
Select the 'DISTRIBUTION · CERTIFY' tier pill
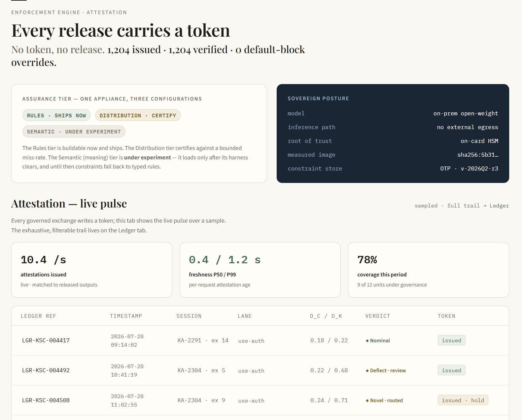(x=138, y=115)
